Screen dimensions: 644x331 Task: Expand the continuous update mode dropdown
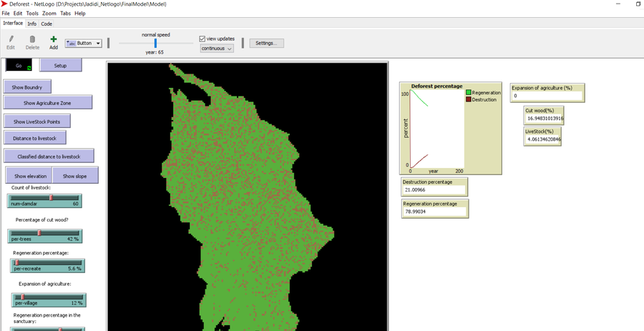click(217, 49)
